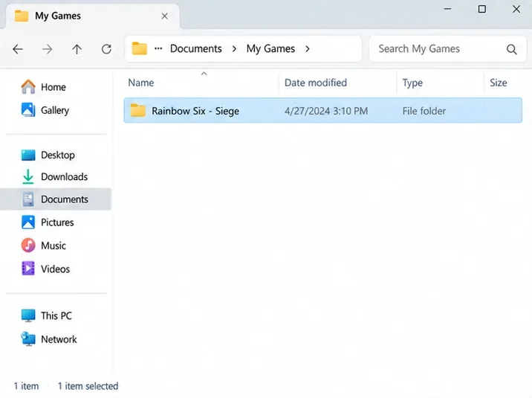Expand chevron after Documents breadcrumb
Screen dimensions: 532x398
pyautogui.click(x=234, y=49)
